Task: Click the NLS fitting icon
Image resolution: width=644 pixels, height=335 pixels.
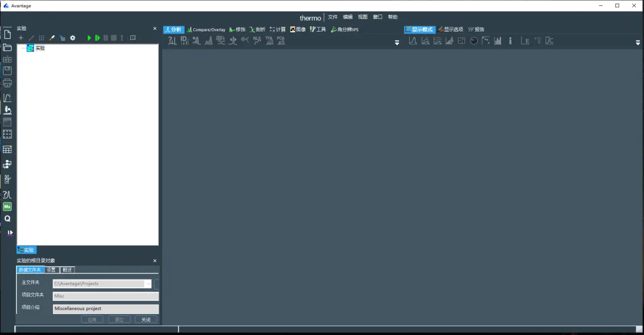Action: click(x=257, y=41)
